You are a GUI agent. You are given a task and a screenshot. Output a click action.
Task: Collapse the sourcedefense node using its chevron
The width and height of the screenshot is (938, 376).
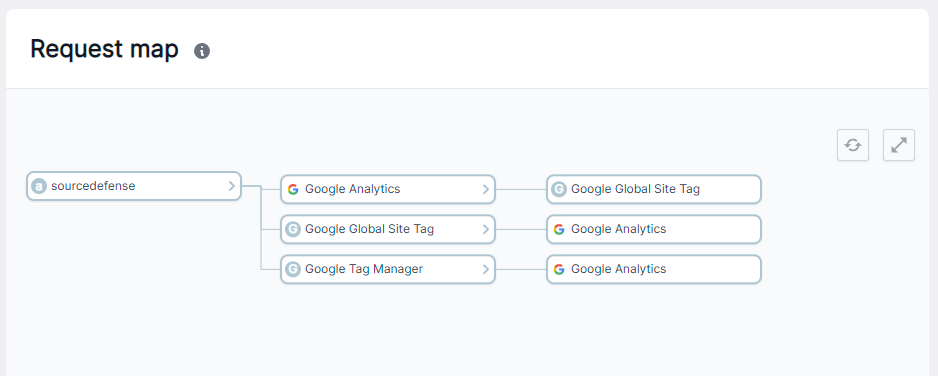(232, 187)
